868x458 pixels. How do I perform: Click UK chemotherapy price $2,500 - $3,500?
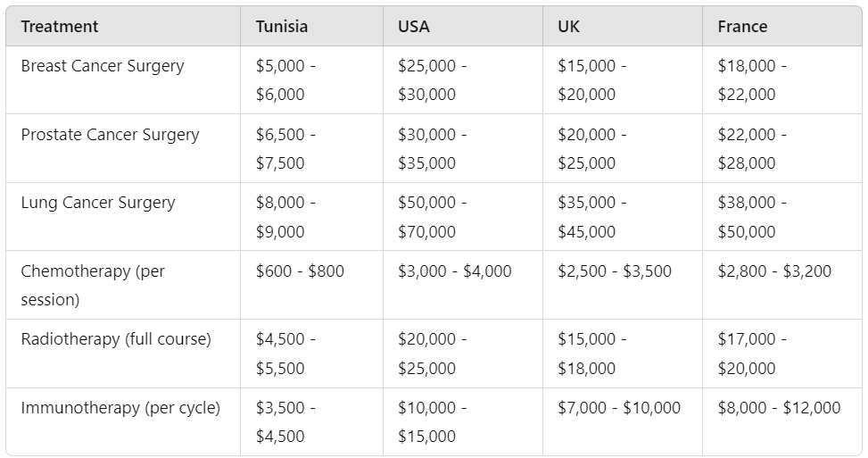click(615, 271)
